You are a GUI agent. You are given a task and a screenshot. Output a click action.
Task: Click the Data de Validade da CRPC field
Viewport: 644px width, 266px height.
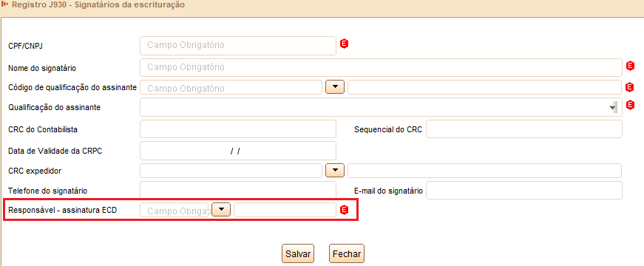point(238,151)
